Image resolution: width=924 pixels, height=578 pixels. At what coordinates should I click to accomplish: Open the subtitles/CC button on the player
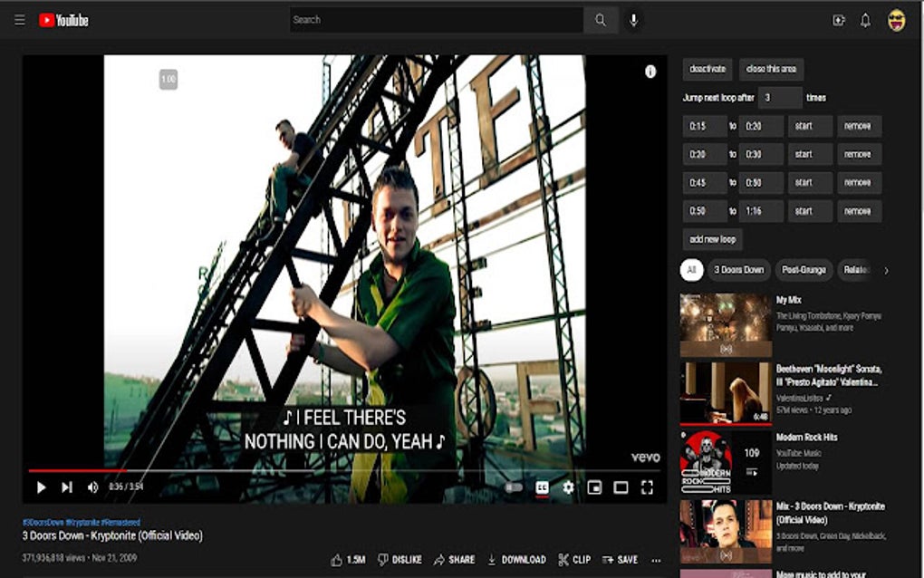click(541, 486)
